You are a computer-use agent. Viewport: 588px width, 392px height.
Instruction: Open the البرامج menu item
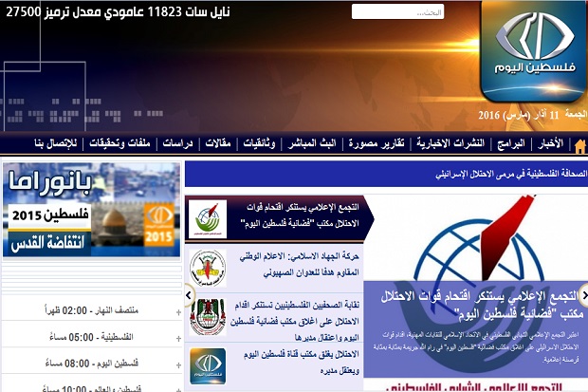click(511, 143)
